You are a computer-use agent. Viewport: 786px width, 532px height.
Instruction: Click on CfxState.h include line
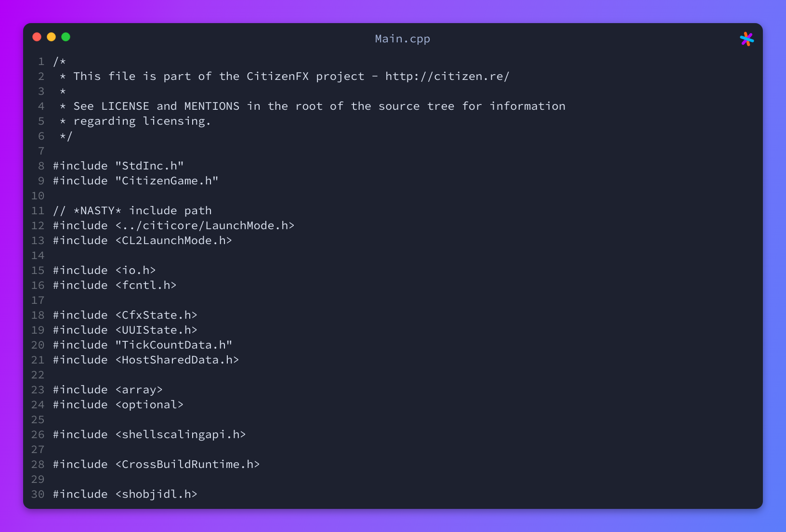pos(125,315)
